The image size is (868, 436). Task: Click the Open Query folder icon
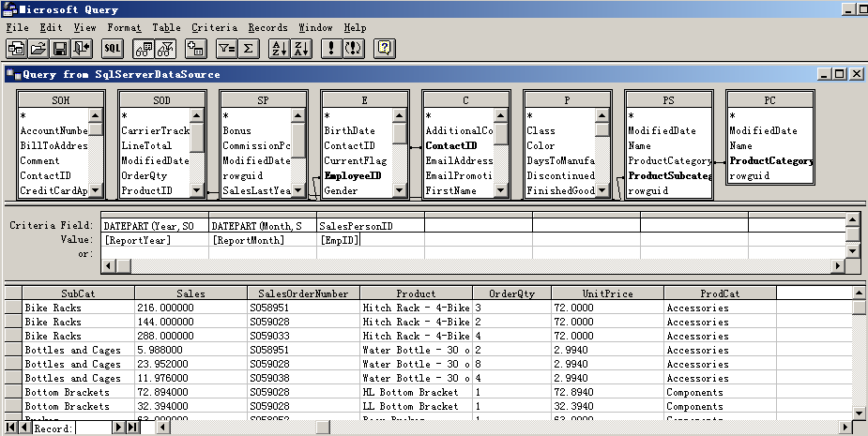coord(38,49)
